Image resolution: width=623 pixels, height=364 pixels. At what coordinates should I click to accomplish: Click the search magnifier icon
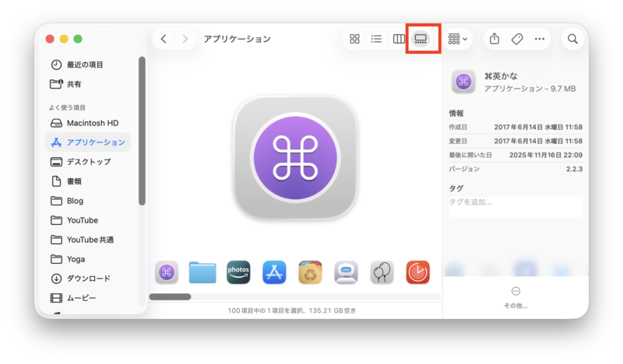pyautogui.click(x=572, y=39)
